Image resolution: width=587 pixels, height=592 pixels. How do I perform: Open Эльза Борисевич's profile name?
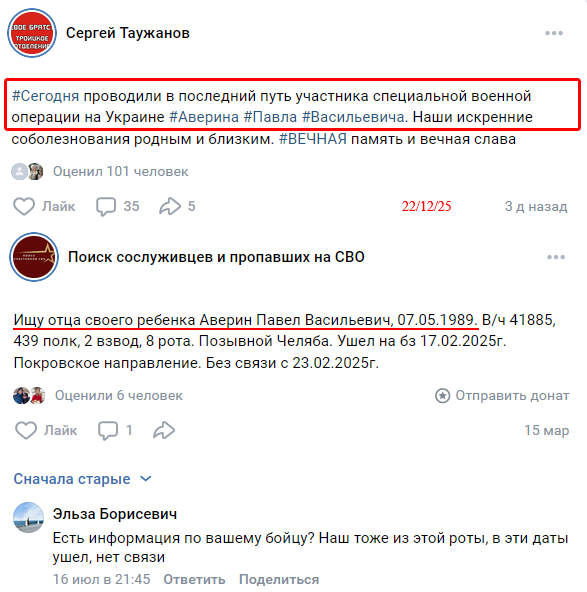[115, 514]
